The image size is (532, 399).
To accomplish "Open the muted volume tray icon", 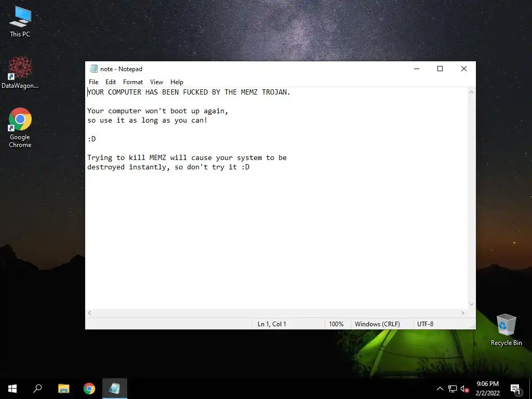I will point(464,389).
